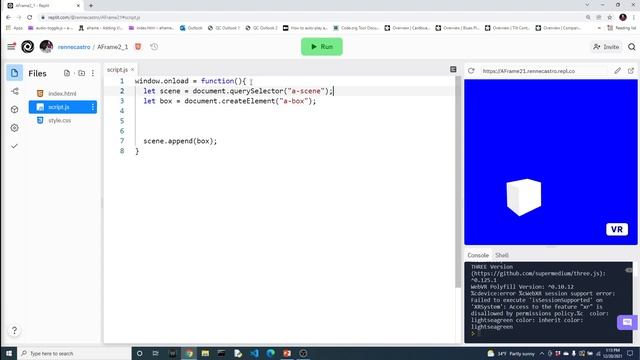Bookmark this page star icon
Image resolution: width=640 pixels, height=360 pixels.
point(609,18)
